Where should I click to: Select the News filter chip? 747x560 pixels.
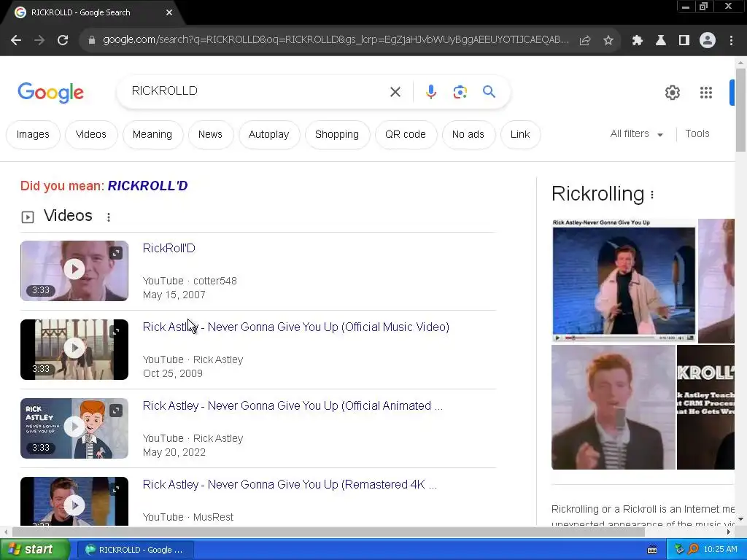tap(210, 134)
